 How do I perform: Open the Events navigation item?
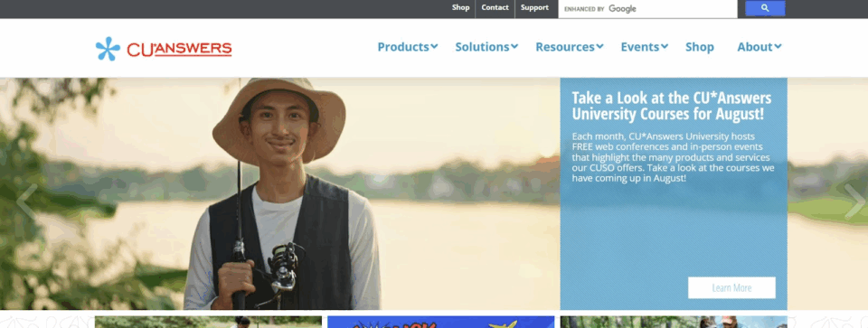pos(640,47)
